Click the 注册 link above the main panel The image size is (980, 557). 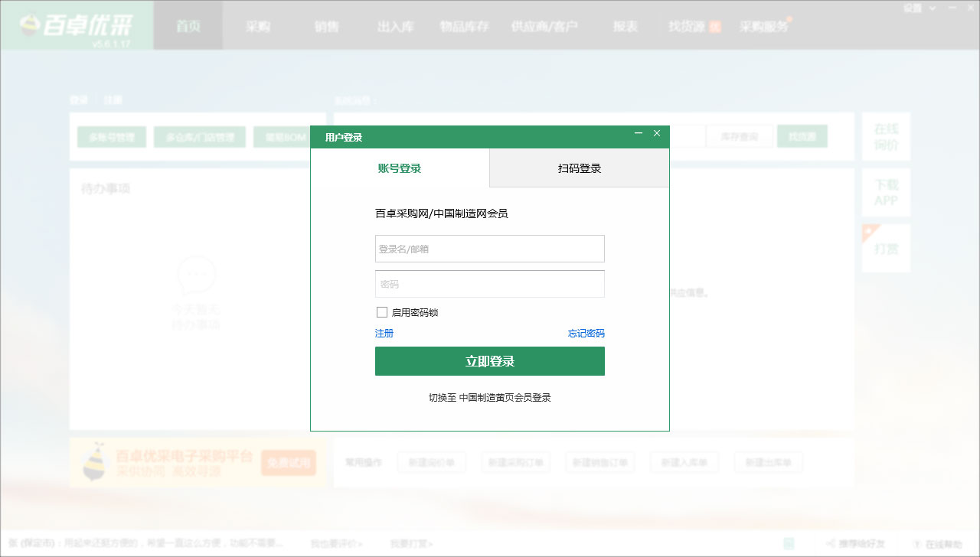(x=113, y=100)
